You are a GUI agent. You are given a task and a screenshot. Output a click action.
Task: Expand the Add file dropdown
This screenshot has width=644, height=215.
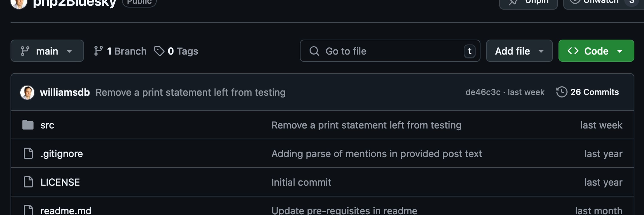click(519, 51)
